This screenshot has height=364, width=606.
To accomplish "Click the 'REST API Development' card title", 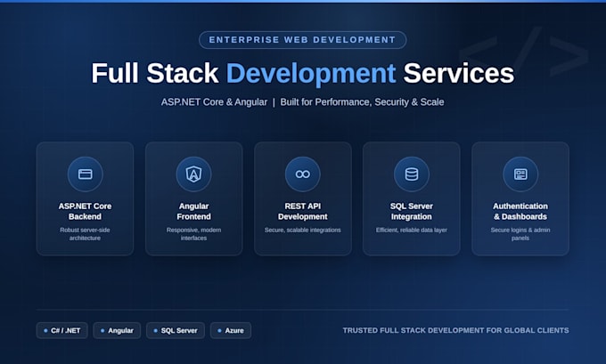I will pyautogui.click(x=303, y=211).
